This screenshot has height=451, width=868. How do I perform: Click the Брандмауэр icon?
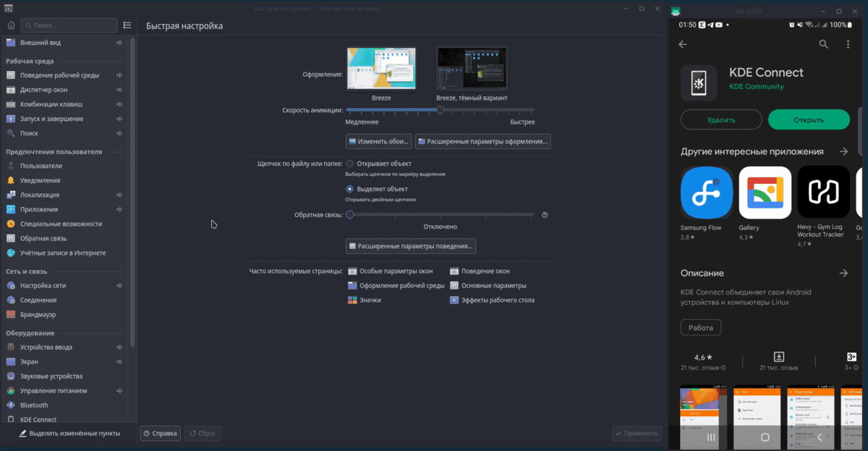click(11, 314)
